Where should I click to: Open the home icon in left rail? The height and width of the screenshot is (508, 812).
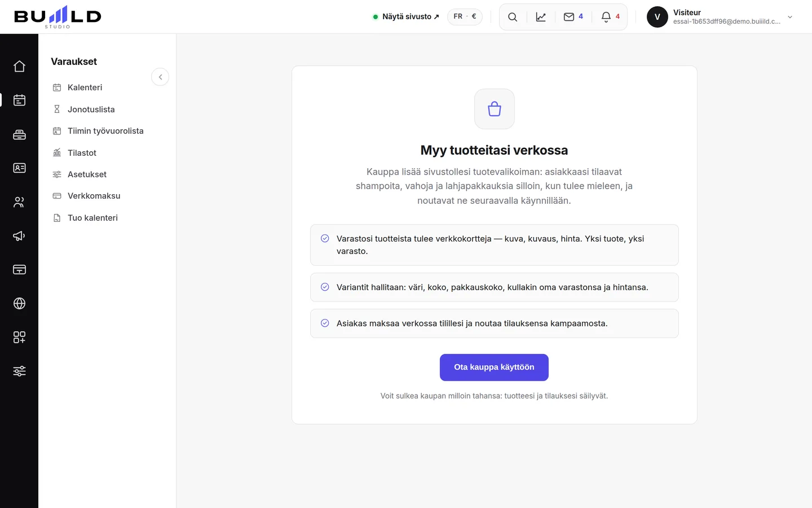(19, 67)
